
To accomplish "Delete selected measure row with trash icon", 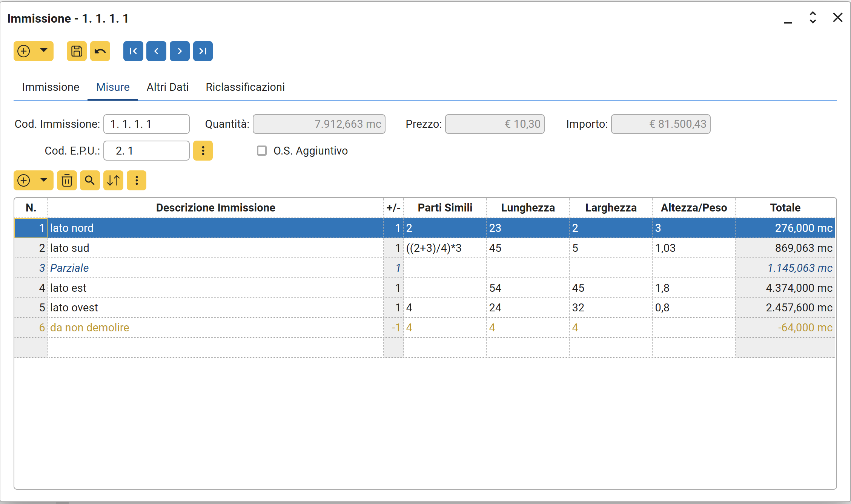I will pos(67,180).
